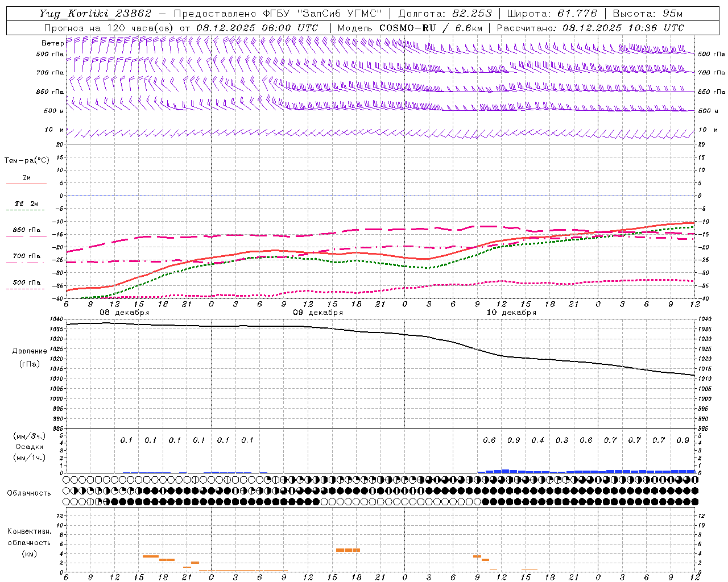The width and height of the screenshot is (728, 582).
Task: Click the 08 декабря date label
Action: coord(125,313)
